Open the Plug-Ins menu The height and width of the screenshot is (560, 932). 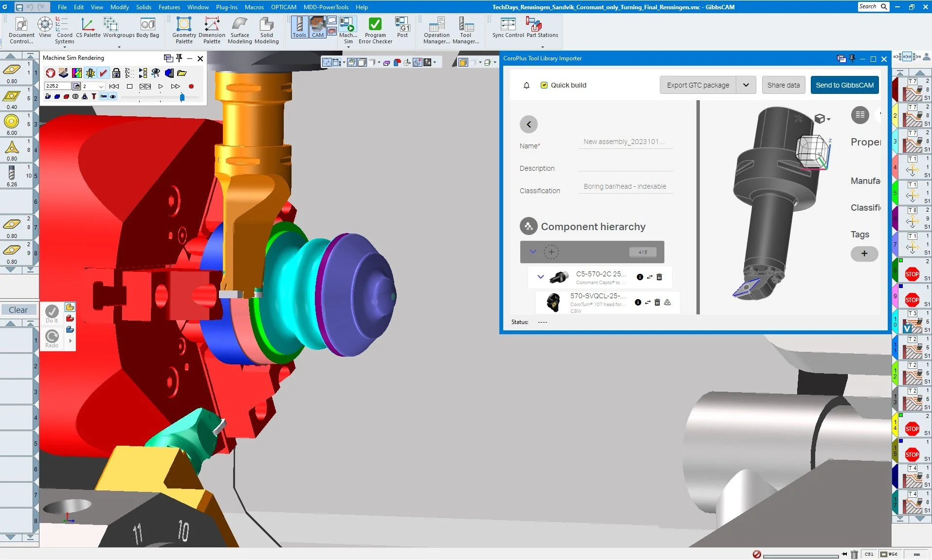pos(227,7)
